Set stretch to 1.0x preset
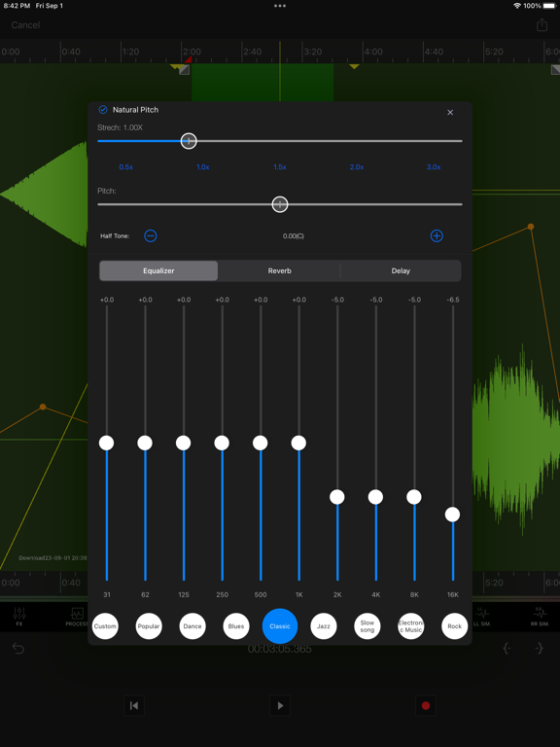 (x=203, y=167)
